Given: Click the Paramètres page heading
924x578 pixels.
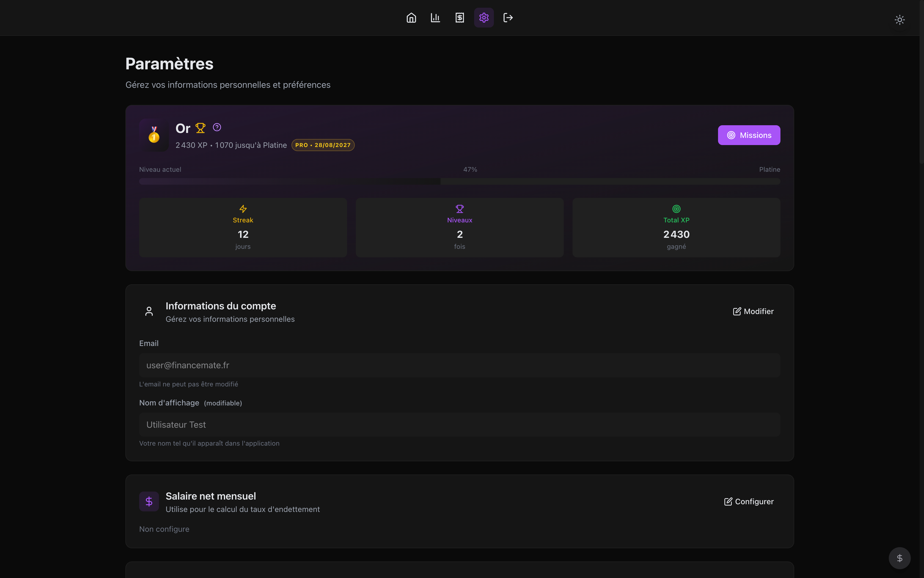Looking at the screenshot, I should tap(169, 64).
